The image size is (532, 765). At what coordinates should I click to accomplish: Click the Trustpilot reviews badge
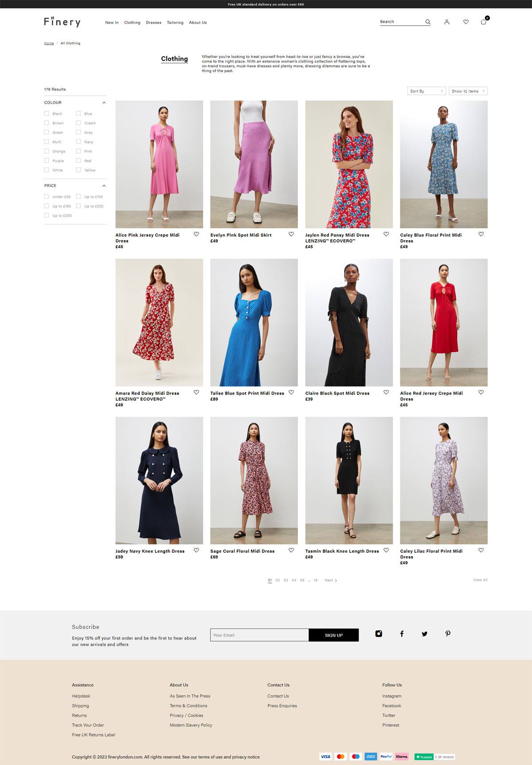(x=434, y=757)
